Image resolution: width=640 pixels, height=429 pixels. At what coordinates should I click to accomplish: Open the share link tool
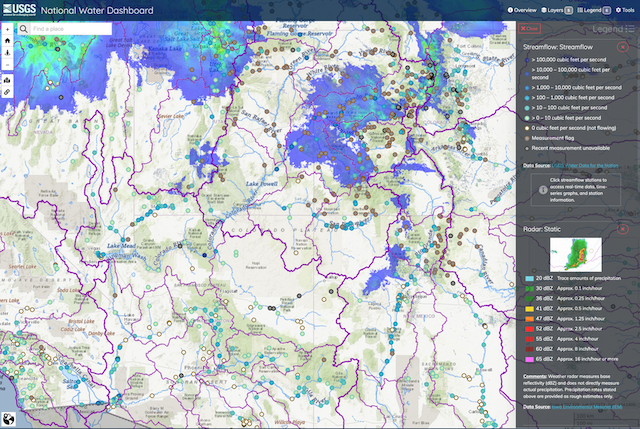7,92
